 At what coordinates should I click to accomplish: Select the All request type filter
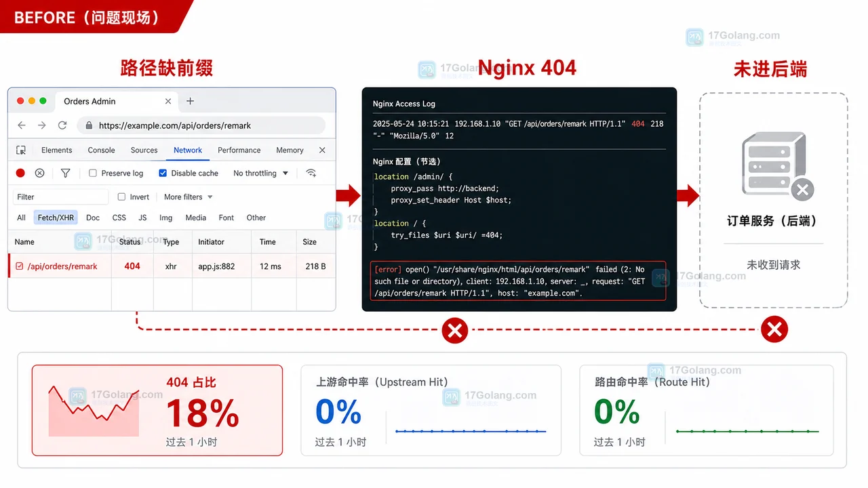(21, 218)
